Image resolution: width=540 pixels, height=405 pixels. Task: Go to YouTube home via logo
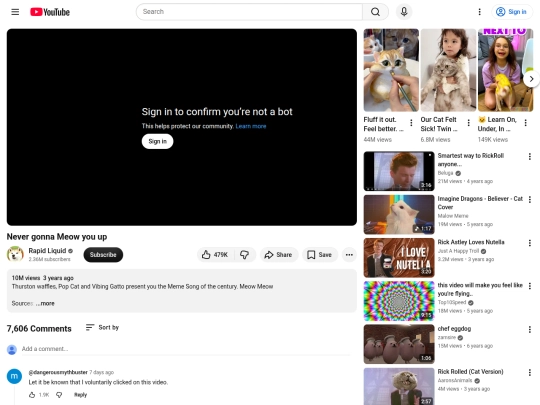[x=50, y=12]
